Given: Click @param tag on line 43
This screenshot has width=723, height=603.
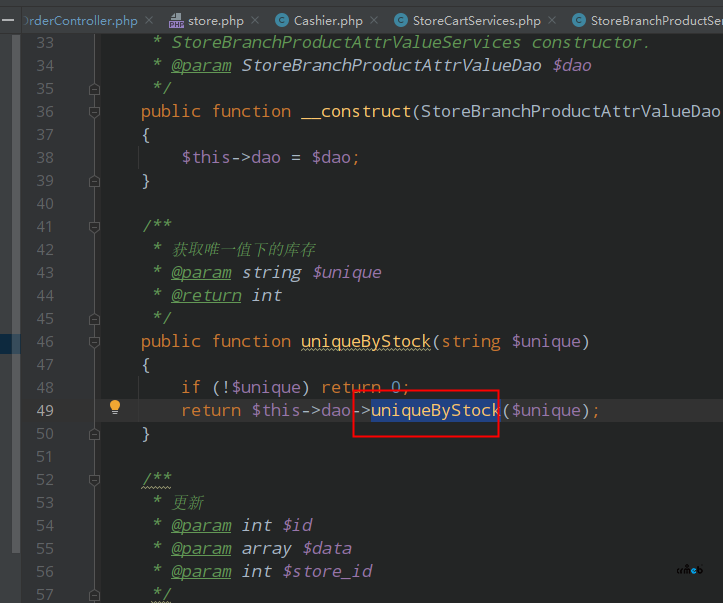Looking at the screenshot, I should [201, 272].
